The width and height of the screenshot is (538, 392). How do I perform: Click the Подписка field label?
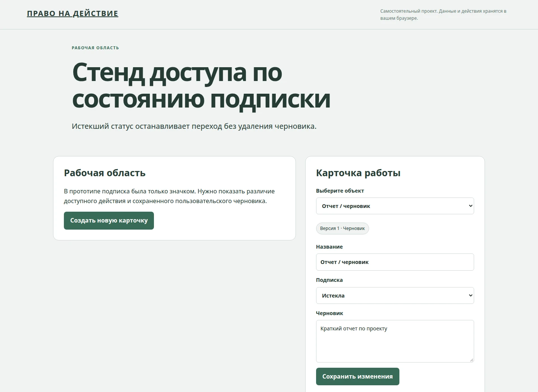point(329,280)
